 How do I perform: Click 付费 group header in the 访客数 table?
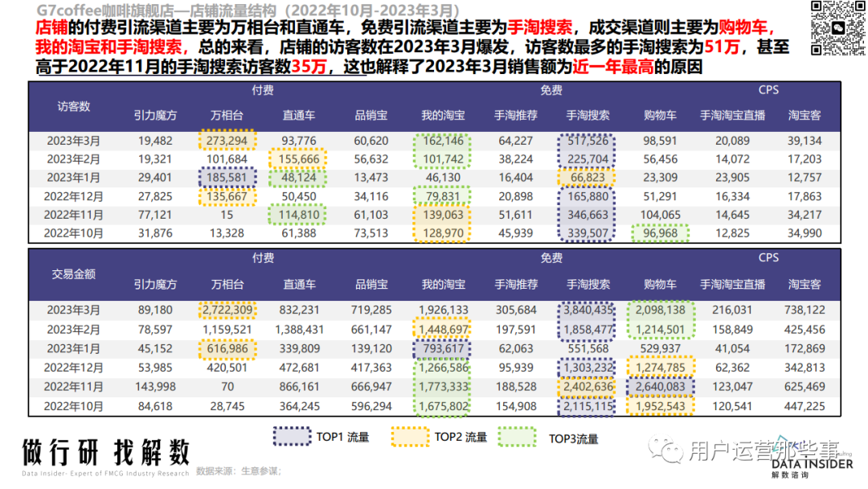pos(263,90)
